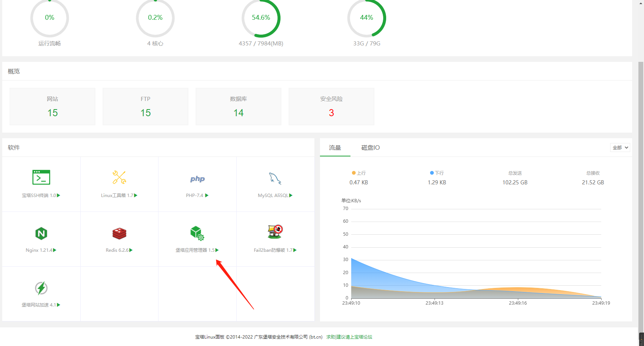Click the 4357 / 7984(MB) memory text
Screen dimensions: 644x346
coord(261,44)
